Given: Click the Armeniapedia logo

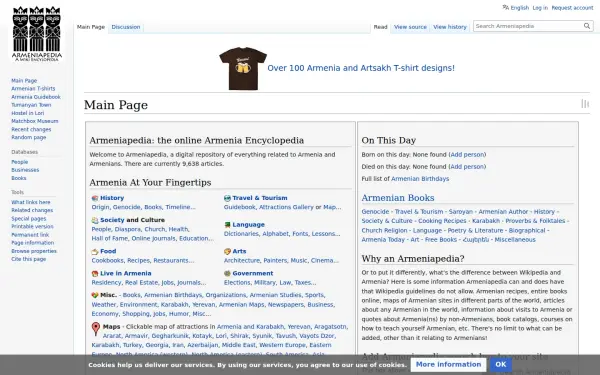Looking at the screenshot, I should [x=37, y=34].
